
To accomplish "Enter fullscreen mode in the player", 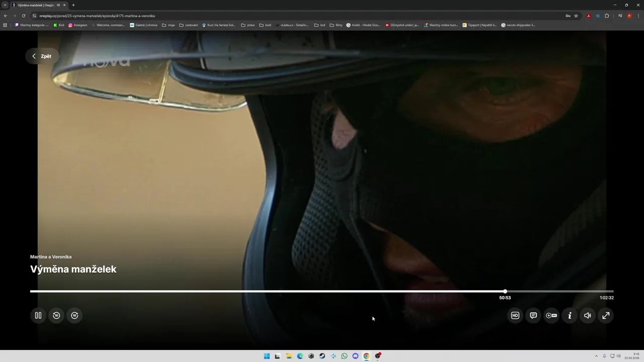I will tap(606, 316).
